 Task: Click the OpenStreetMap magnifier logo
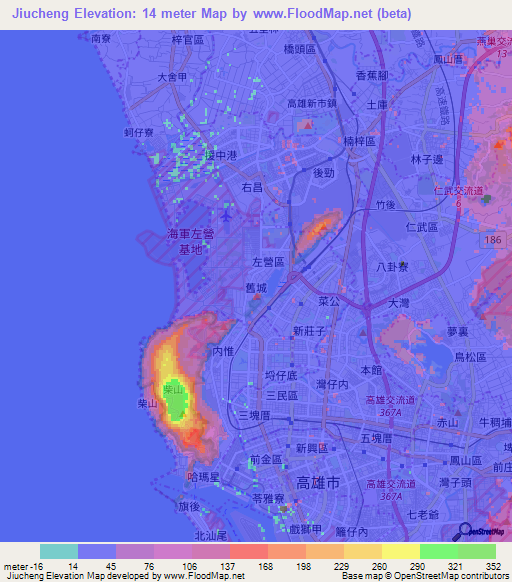(479, 532)
